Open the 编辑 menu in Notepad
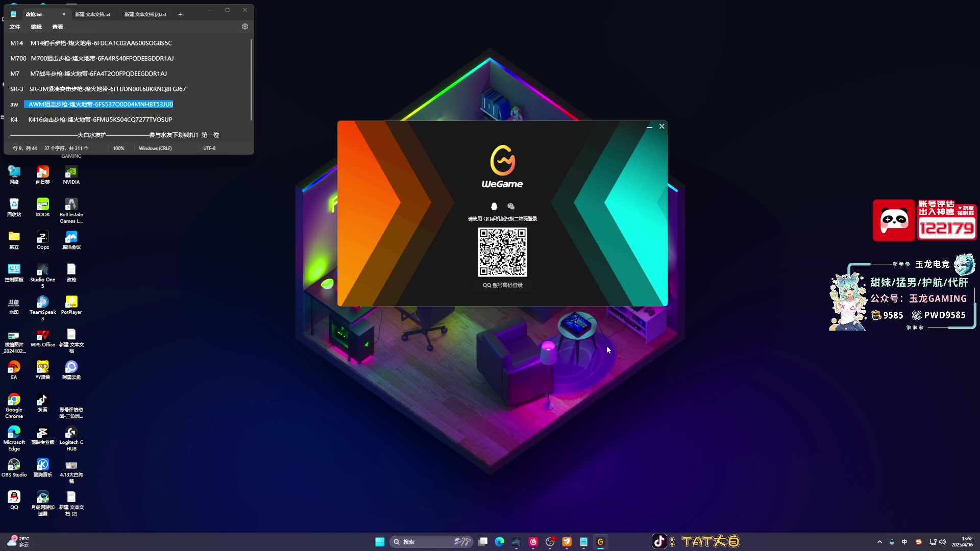 tap(36, 27)
